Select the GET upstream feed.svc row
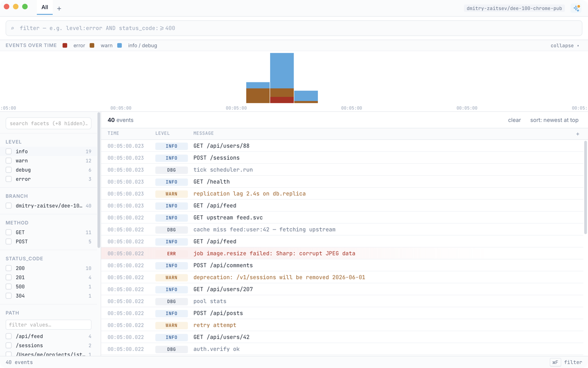588x368 pixels. coord(342,218)
